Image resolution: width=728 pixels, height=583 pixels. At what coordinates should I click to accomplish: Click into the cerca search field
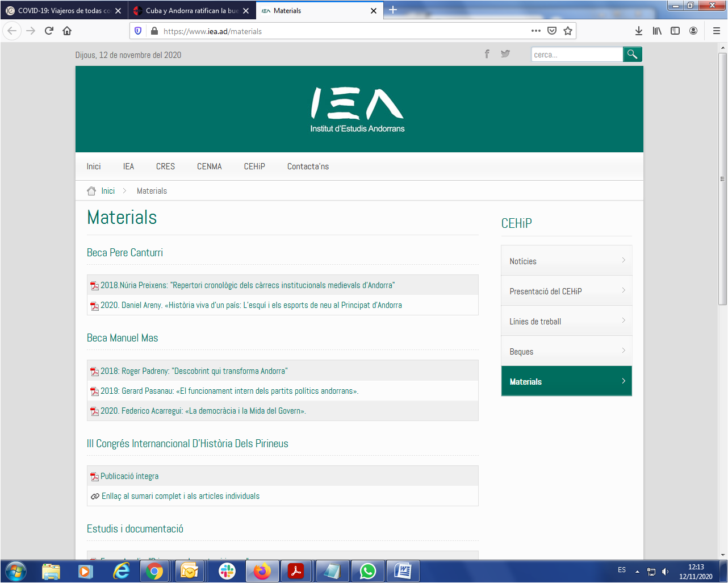(576, 55)
